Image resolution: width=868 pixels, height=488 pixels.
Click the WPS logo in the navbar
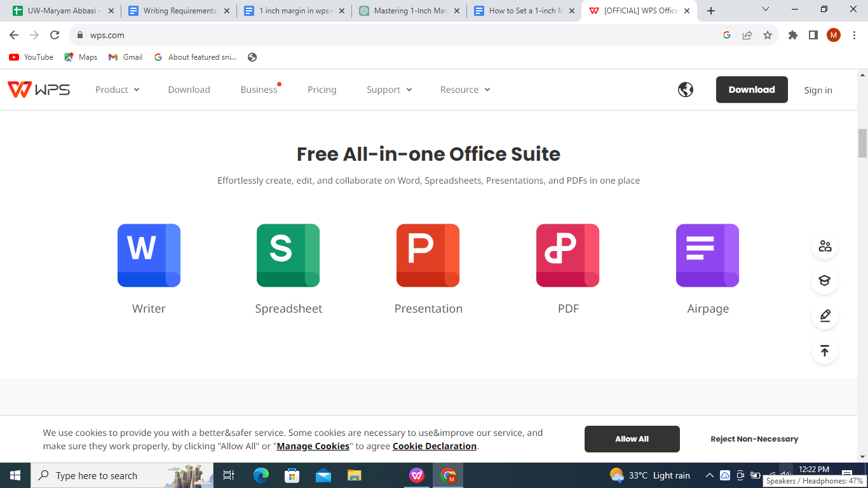pos(39,89)
